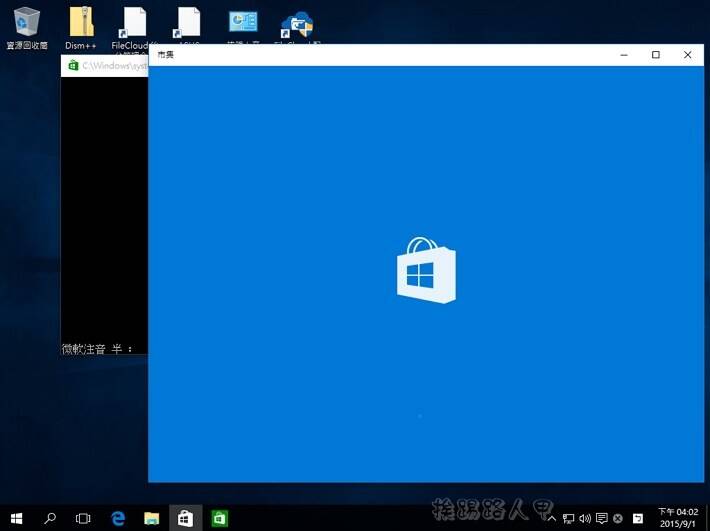Click the green Store icon in the console title bar
Image resolution: width=710 pixels, height=531 pixels.
pos(73,66)
